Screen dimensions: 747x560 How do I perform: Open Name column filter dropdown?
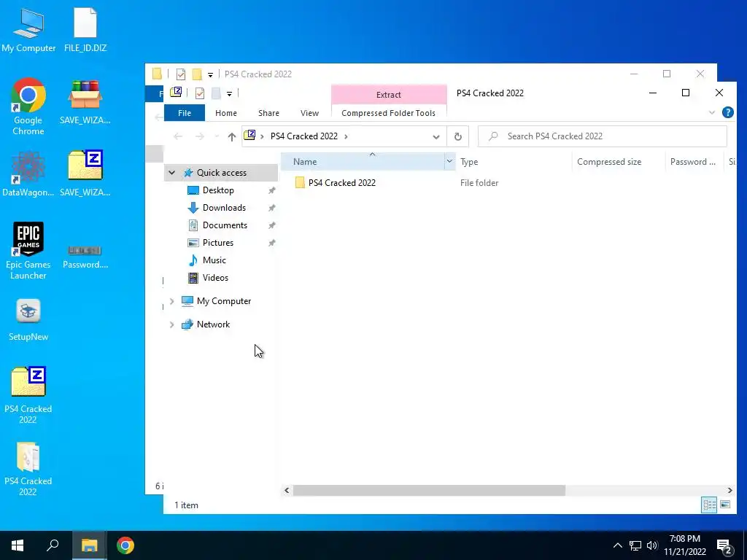point(449,161)
